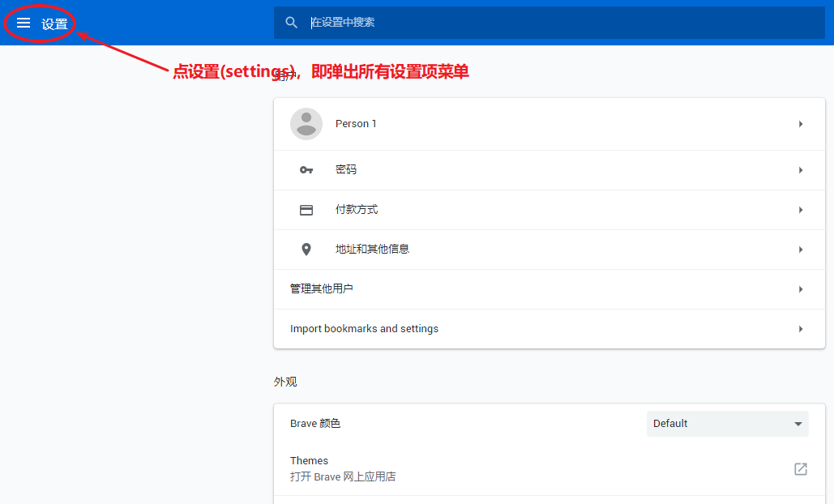Click the credit card icon beside 付款方式
The width and height of the screenshot is (834, 504).
coord(306,210)
